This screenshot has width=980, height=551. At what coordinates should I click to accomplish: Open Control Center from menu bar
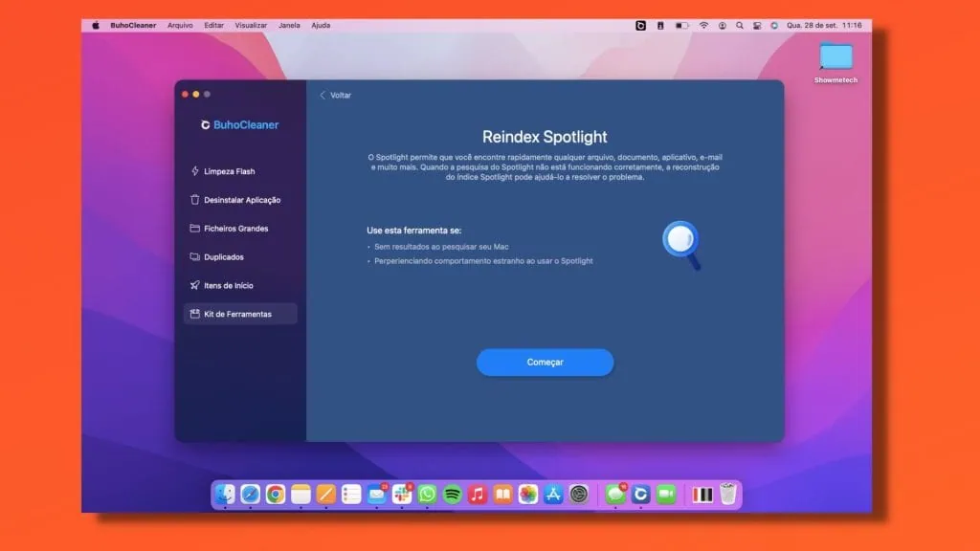(756, 26)
